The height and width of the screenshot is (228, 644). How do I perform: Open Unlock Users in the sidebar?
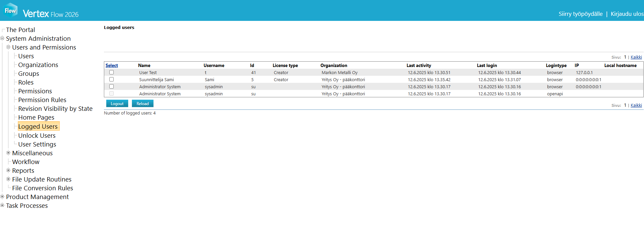[37, 135]
